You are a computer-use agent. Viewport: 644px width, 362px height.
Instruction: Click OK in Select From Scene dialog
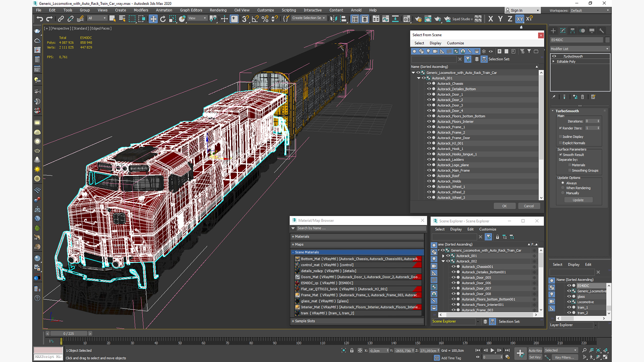(x=504, y=206)
